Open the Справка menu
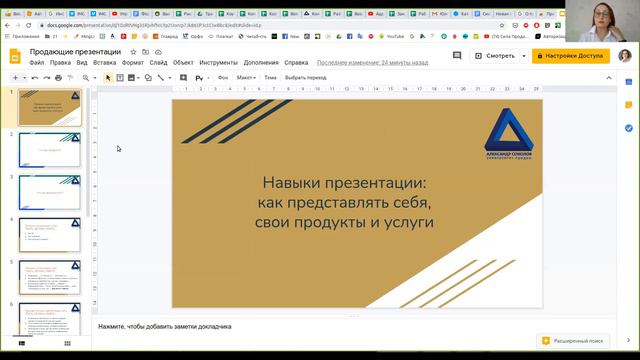 tap(296, 62)
